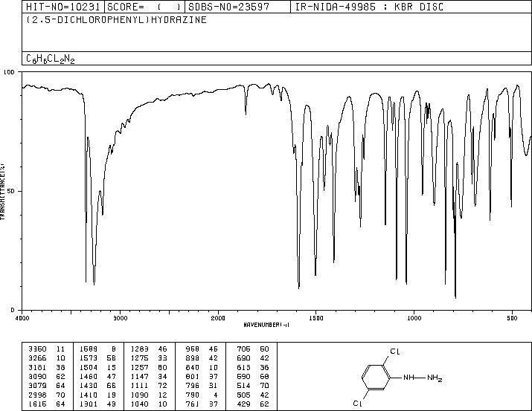The image size is (532, 411).
Task: Click the WAVENUMBER axis title
Action: pos(266,325)
